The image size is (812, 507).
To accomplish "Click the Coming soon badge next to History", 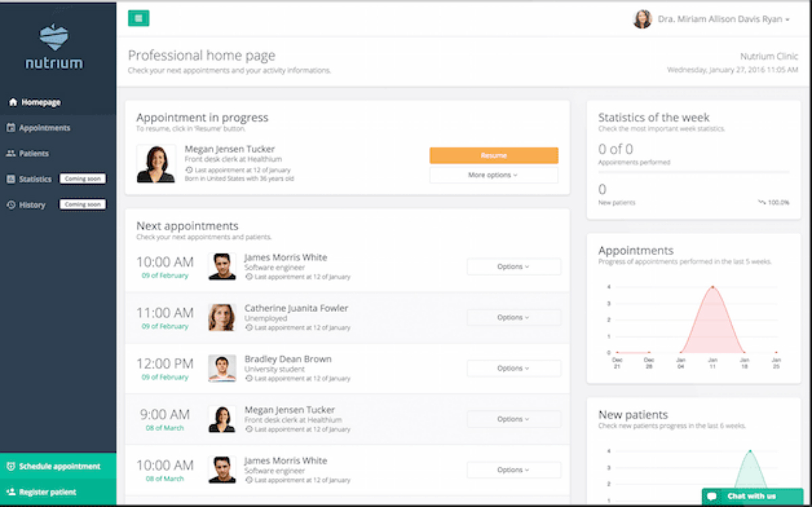I will click(x=83, y=204).
